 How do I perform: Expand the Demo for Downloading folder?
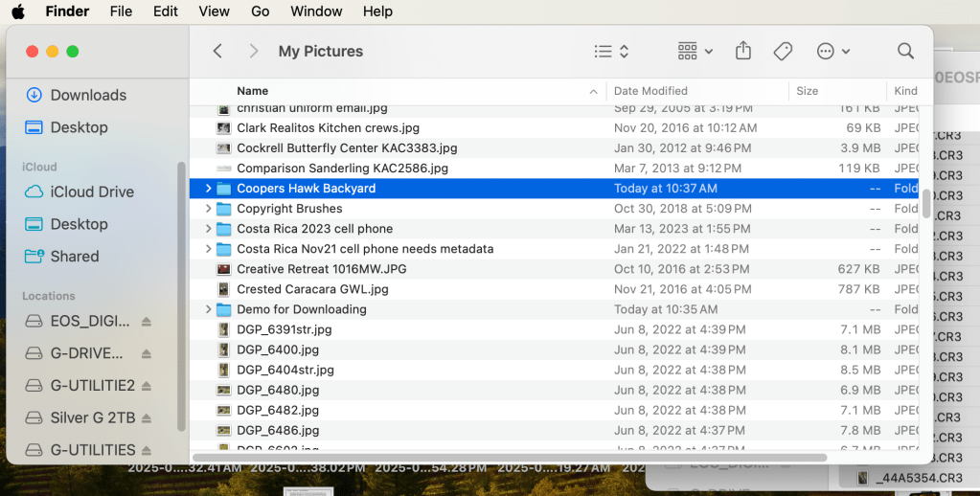point(208,309)
